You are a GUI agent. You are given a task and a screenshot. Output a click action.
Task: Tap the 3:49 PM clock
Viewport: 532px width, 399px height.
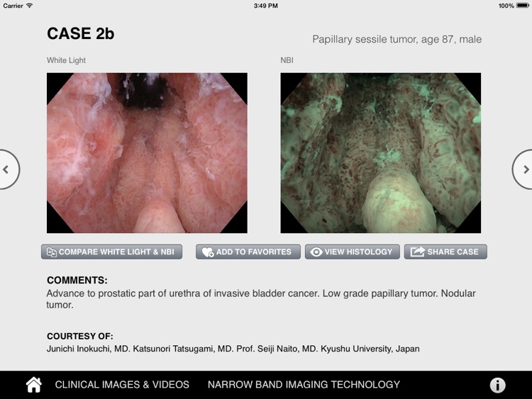[x=266, y=6]
